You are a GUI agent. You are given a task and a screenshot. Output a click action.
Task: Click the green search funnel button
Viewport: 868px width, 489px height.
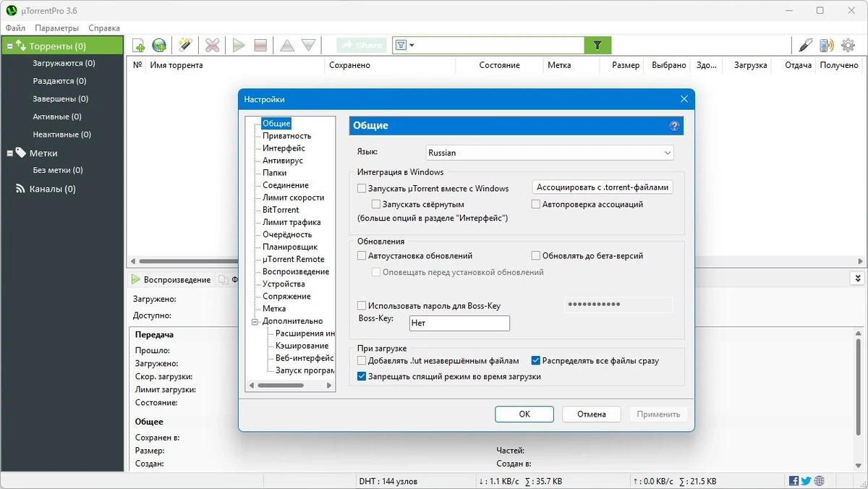pos(597,45)
